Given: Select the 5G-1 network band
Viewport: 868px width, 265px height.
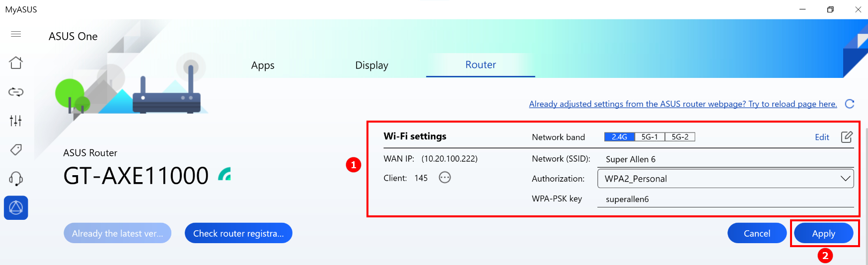Looking at the screenshot, I should [650, 137].
